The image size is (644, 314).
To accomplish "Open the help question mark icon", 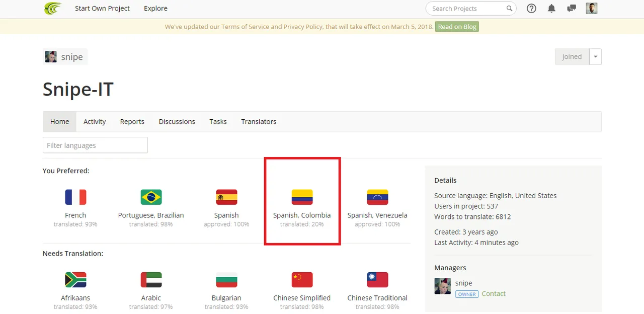I will click(531, 9).
